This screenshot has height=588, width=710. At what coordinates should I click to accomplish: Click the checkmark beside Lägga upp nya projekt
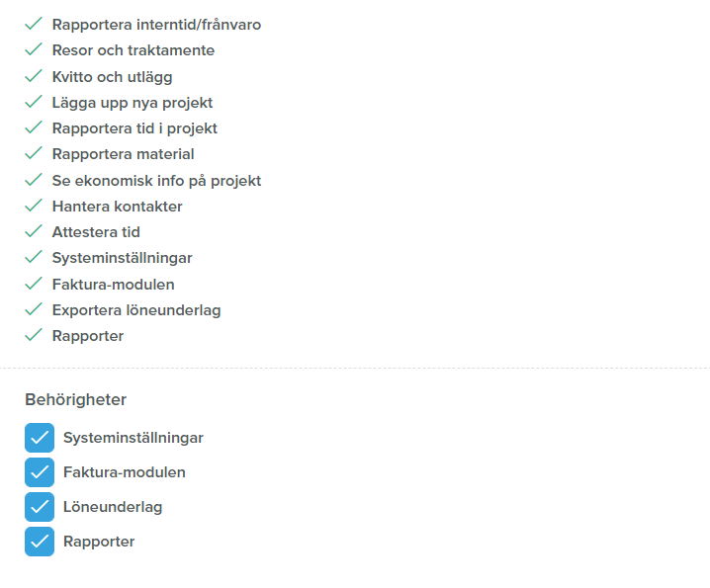click(x=34, y=102)
